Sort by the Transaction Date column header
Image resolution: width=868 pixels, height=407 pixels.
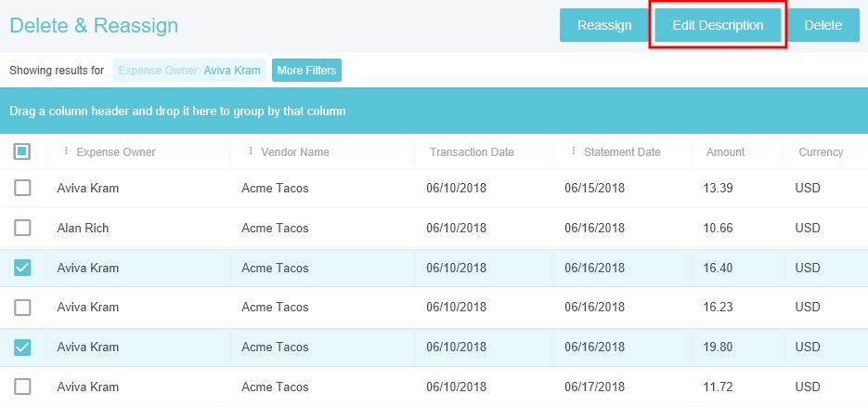coord(472,151)
